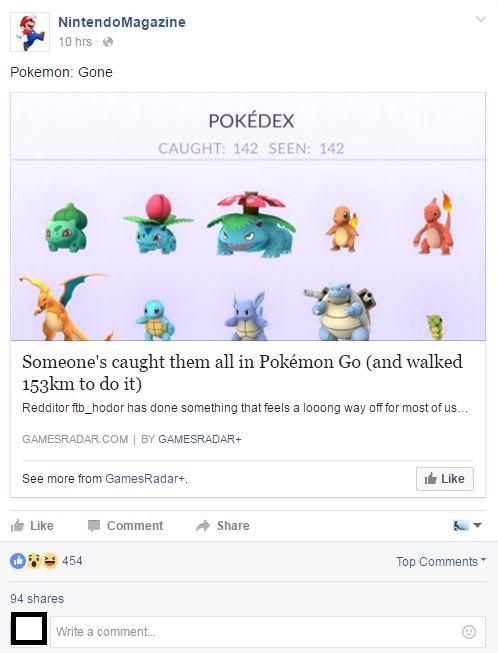Click the blue Like reaction icon
Screen dimensions: 498x653
(x=18, y=561)
